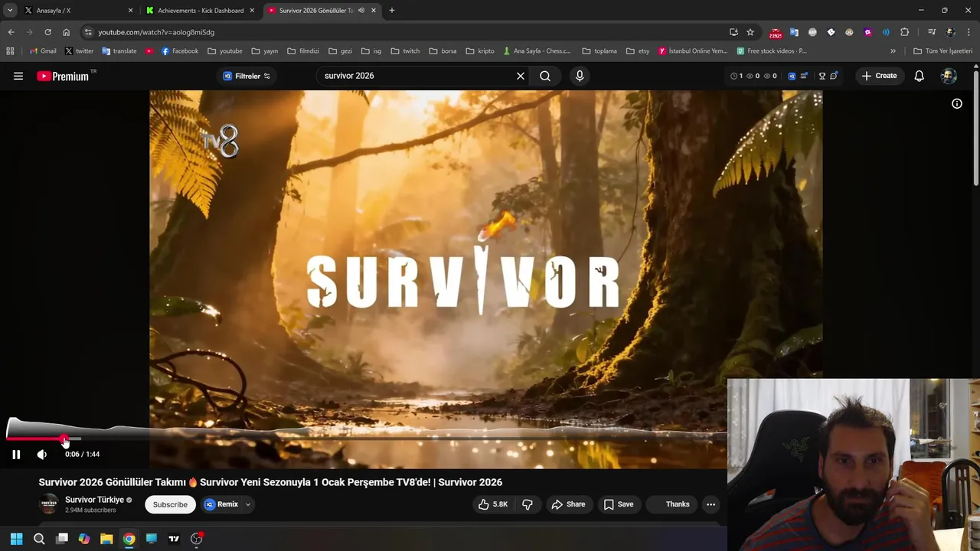The width and height of the screenshot is (980, 551).
Task: Clear the search text with the X
Action: click(521, 76)
